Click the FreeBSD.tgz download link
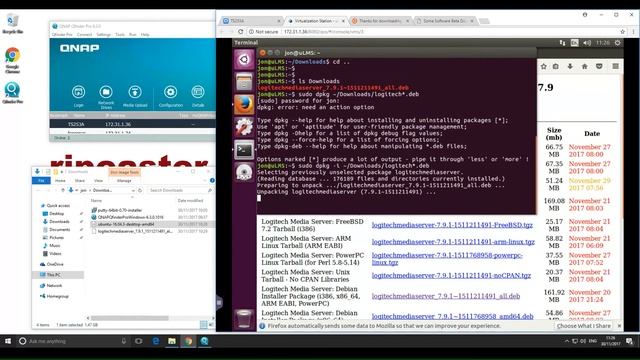This screenshot has height=360, width=640. click(452, 225)
